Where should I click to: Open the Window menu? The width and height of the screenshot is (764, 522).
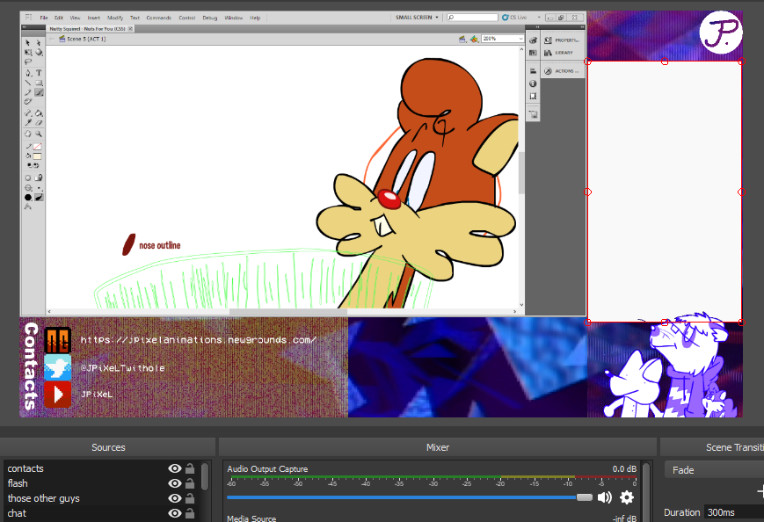tap(233, 18)
